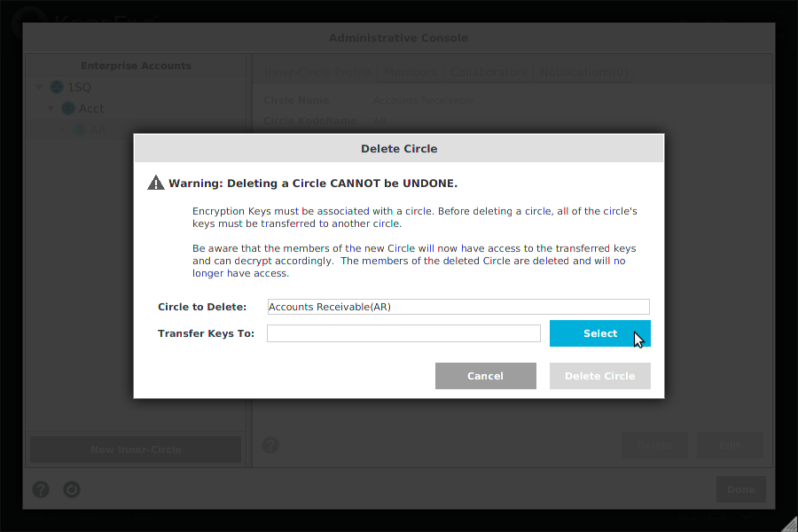Open the Notifications(0) tab
The image size is (798, 532).
pyautogui.click(x=583, y=73)
